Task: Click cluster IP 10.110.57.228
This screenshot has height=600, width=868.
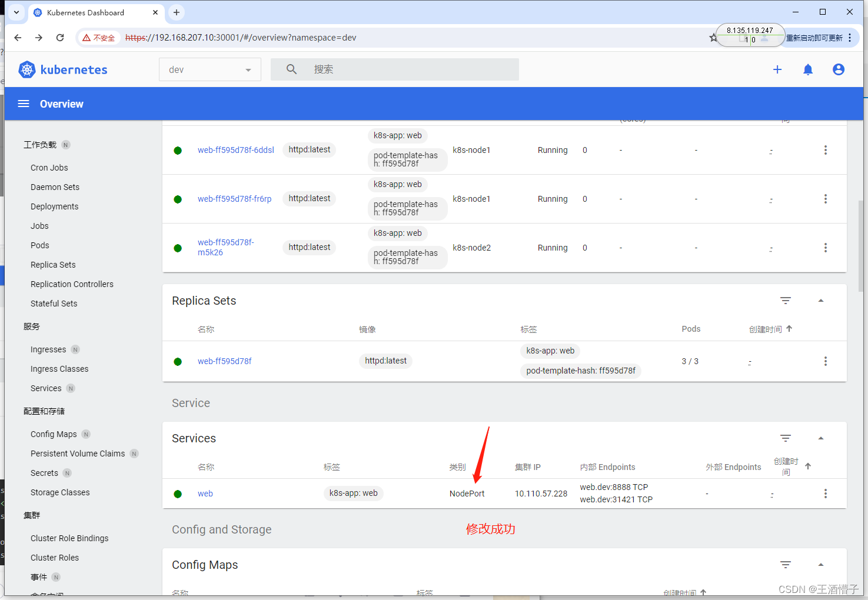Action: pyautogui.click(x=541, y=494)
